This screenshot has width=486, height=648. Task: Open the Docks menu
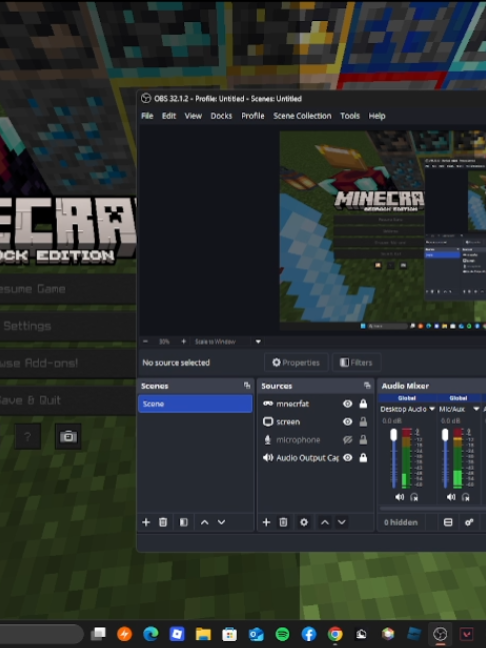[221, 116]
